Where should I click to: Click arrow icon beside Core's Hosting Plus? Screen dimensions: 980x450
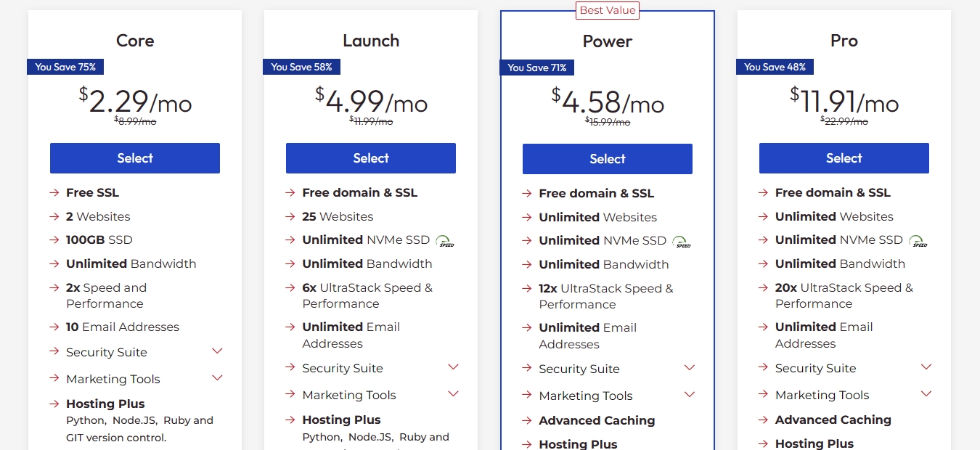coord(54,404)
